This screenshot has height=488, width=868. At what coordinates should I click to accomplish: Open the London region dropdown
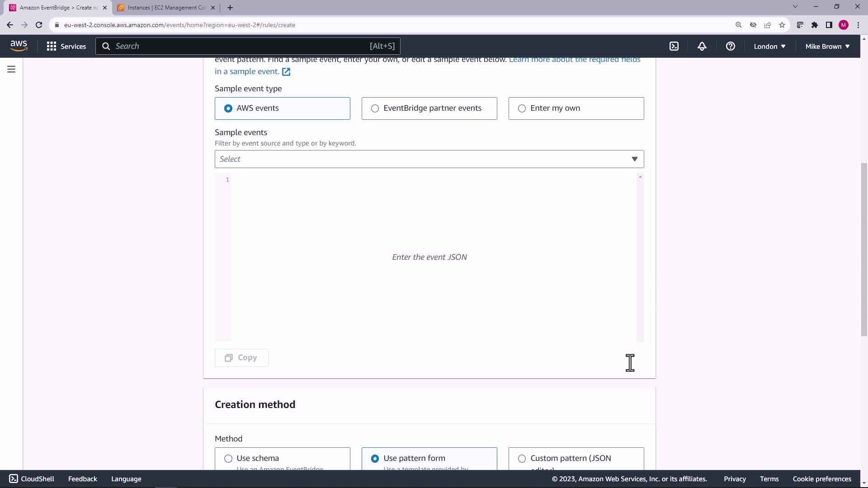point(769,46)
